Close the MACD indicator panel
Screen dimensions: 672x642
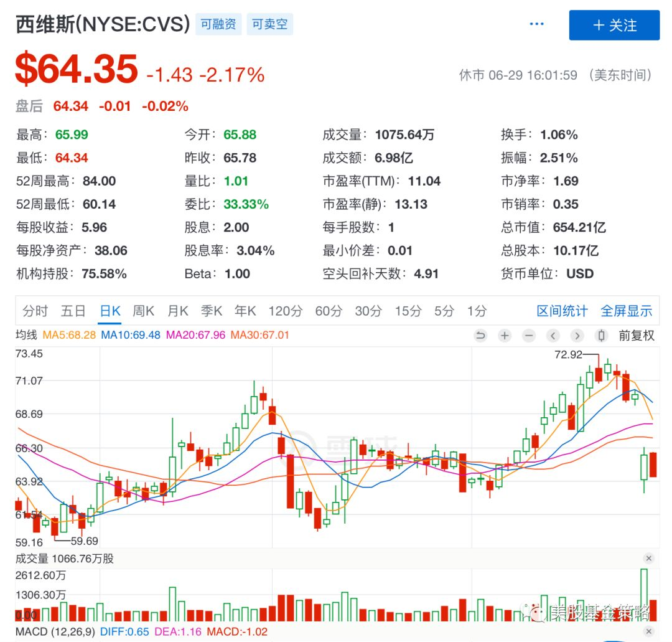click(648, 631)
